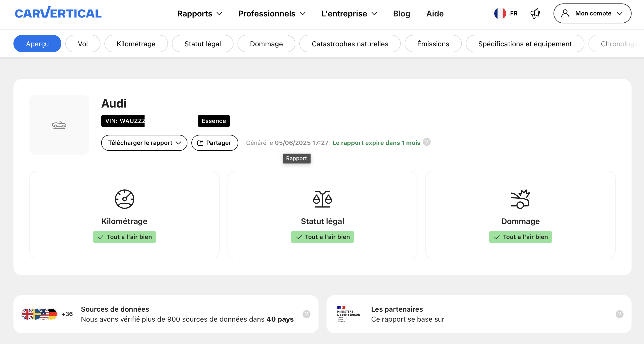Click the carVertical logo
The image size is (644, 344).
click(x=58, y=12)
